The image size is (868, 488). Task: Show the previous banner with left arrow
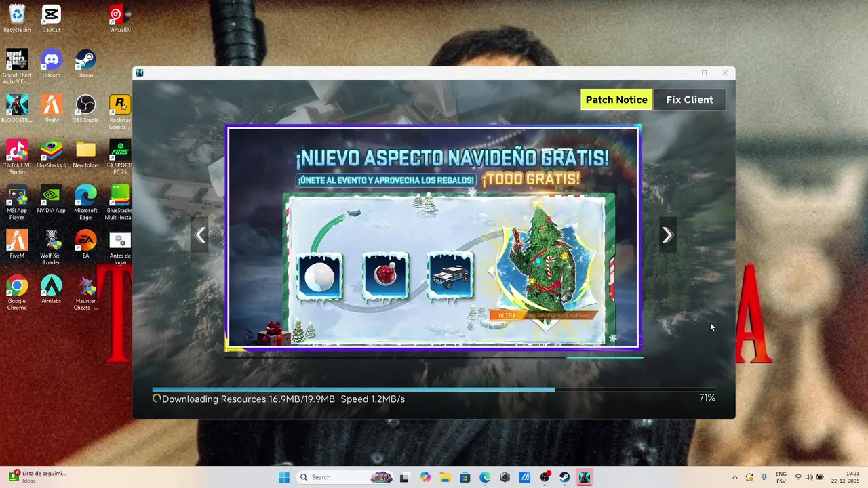click(199, 235)
